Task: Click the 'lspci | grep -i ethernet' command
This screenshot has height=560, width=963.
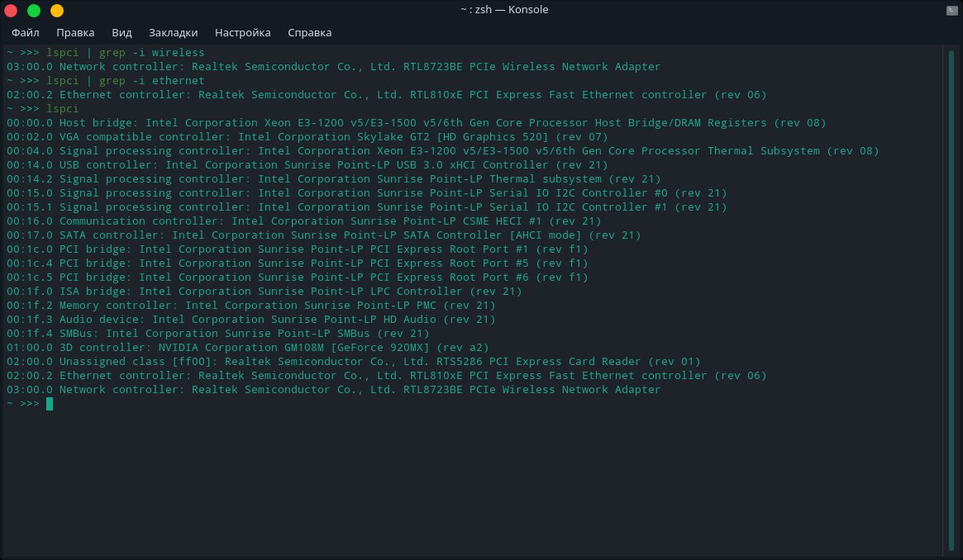Action: 126,80
